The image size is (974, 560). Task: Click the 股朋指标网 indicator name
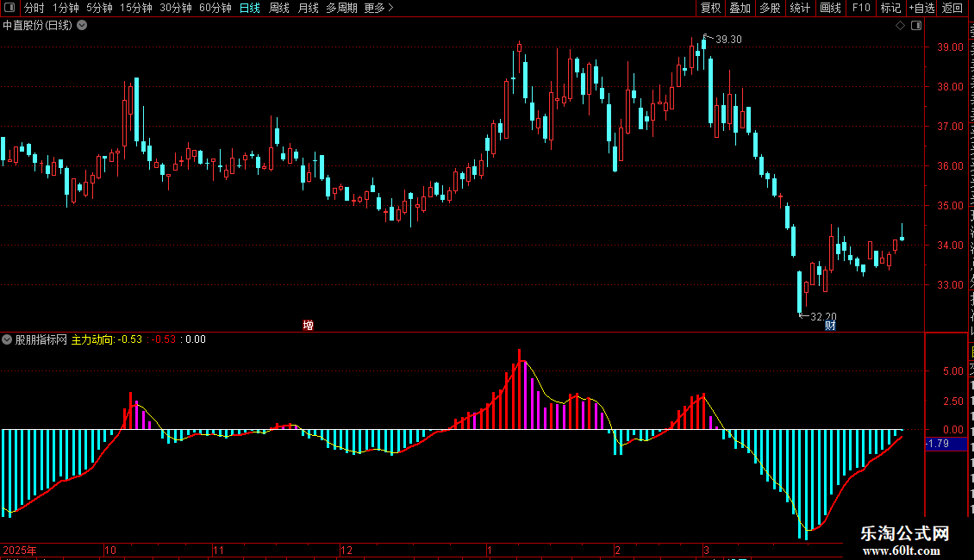click(41, 339)
